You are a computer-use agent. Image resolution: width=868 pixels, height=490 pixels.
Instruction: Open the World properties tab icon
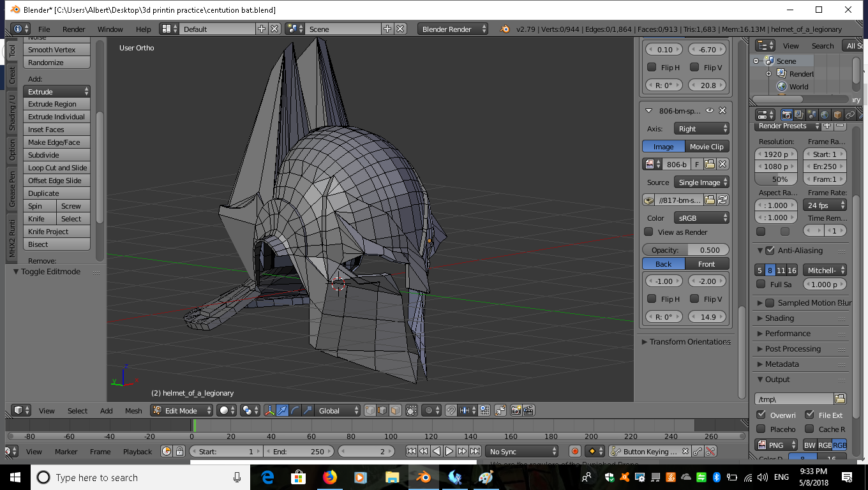click(825, 115)
